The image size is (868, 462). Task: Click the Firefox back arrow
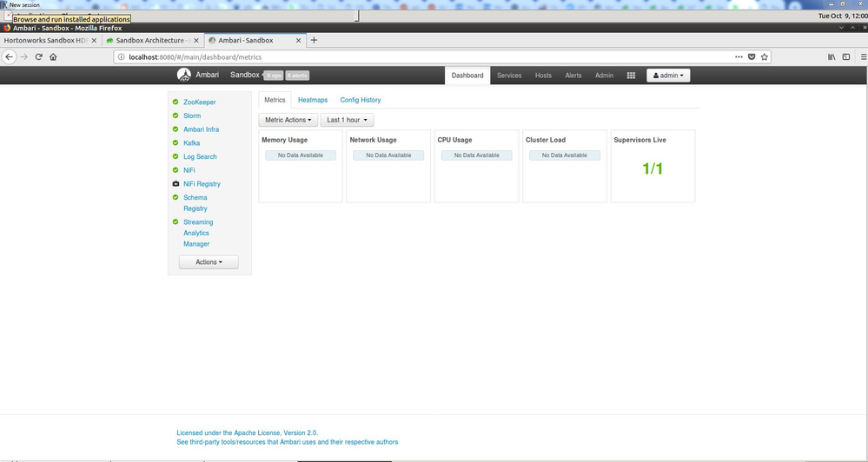click(9, 56)
